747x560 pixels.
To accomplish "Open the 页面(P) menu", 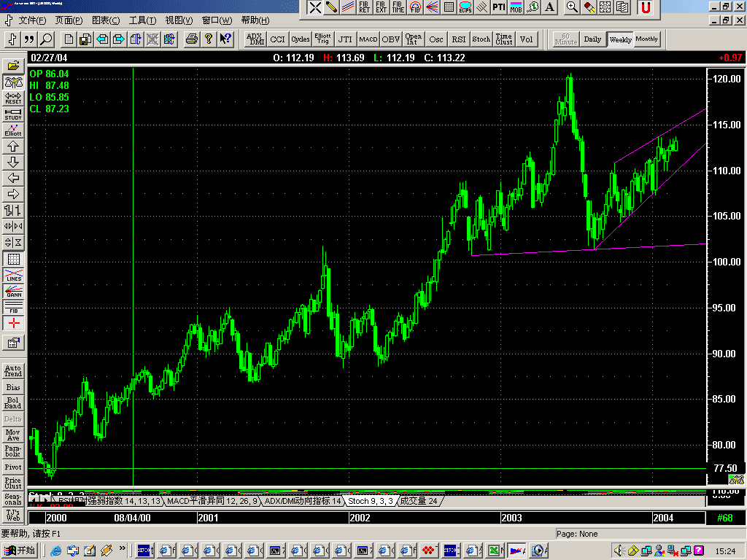I will (x=69, y=20).
